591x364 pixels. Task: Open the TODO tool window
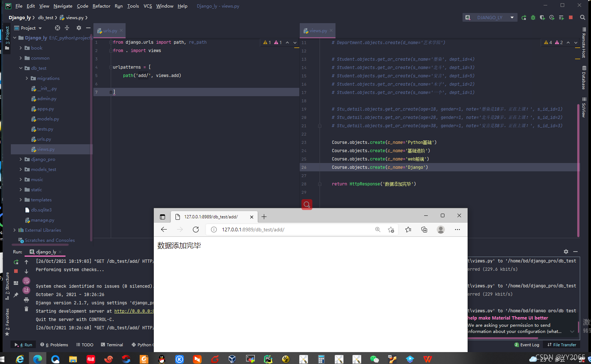click(85, 345)
